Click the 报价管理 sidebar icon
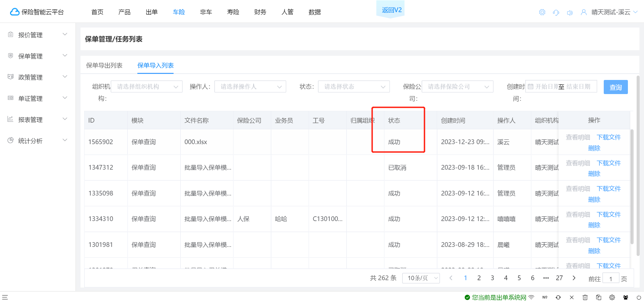This screenshot has width=644, height=303. 10,35
